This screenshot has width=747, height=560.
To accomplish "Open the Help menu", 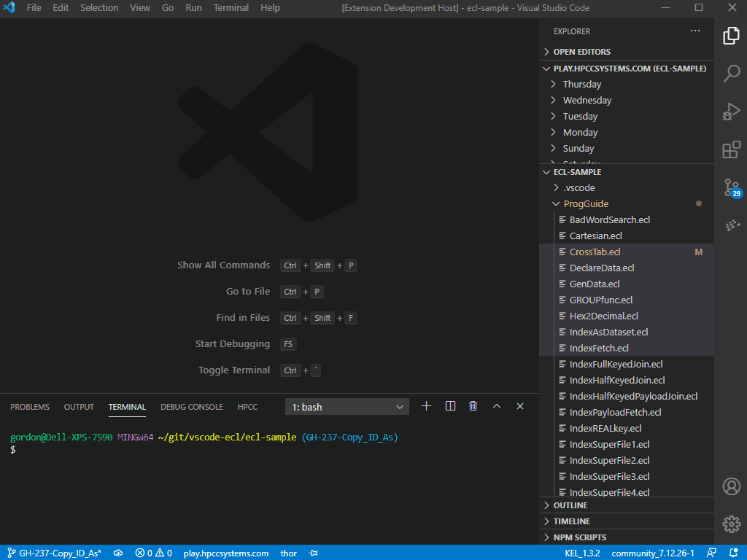I will [x=270, y=7].
